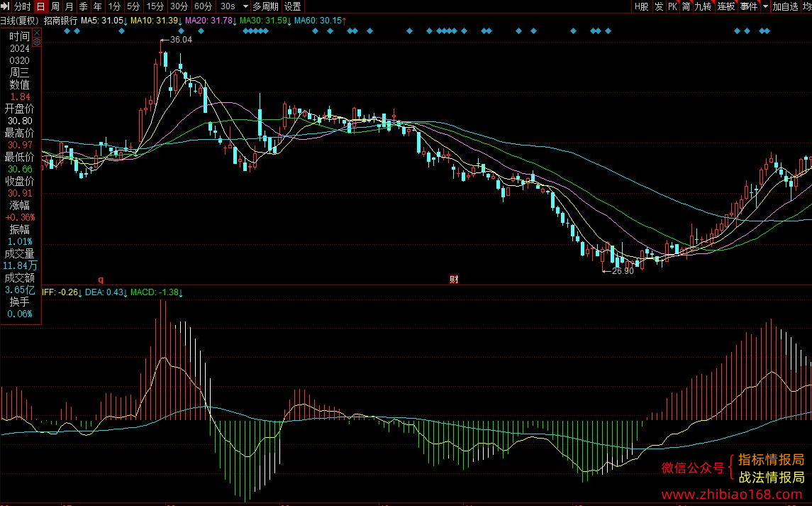The width and height of the screenshot is (812, 506).
Task: Click the 成交额 value 3.65亿
Action: 20,290
